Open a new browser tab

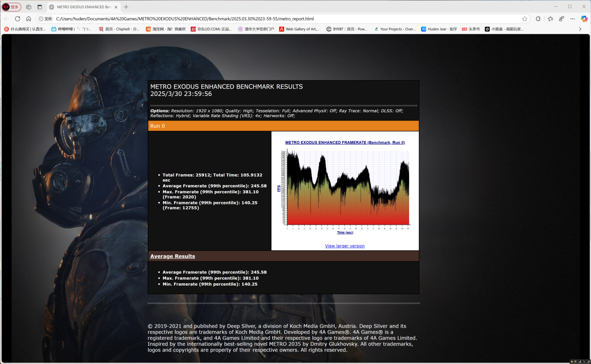[126, 7]
